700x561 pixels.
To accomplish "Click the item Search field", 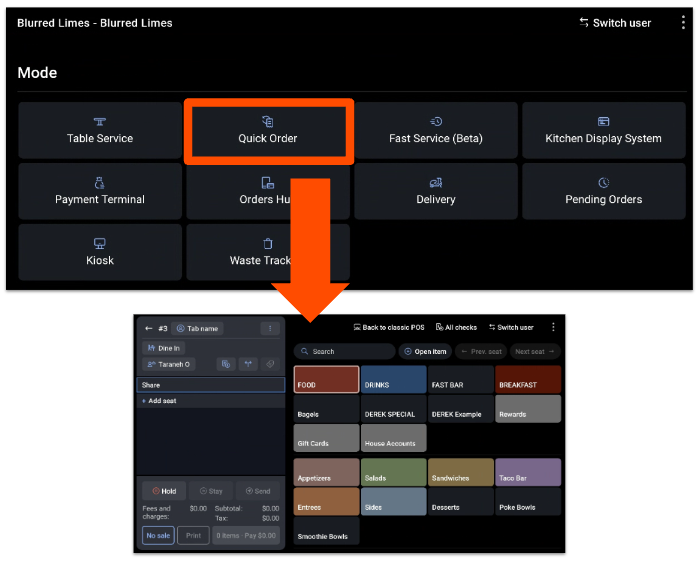I will (x=345, y=352).
